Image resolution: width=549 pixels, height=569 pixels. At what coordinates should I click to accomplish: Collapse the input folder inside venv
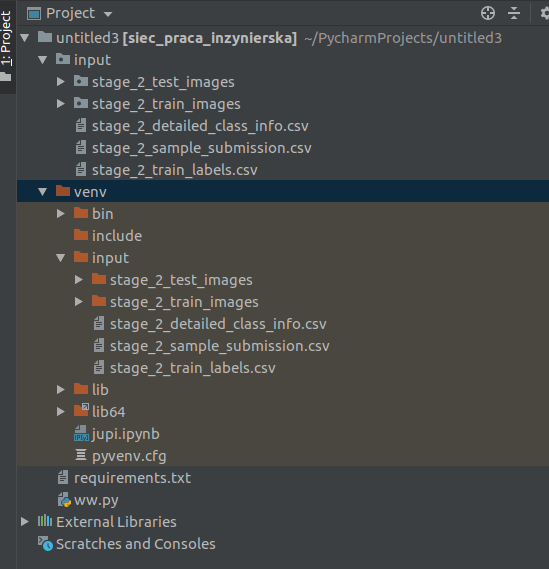pyautogui.click(x=61, y=258)
